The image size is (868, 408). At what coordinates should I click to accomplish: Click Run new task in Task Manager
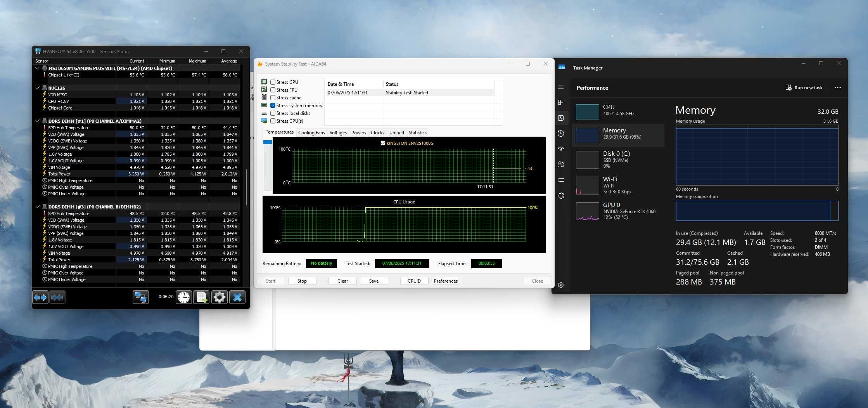pyautogui.click(x=804, y=88)
